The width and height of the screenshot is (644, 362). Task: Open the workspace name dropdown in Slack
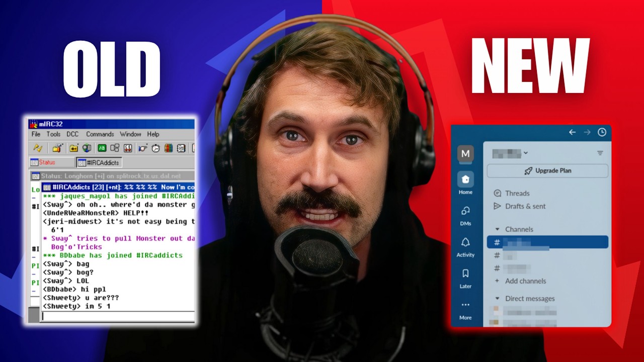click(x=510, y=153)
